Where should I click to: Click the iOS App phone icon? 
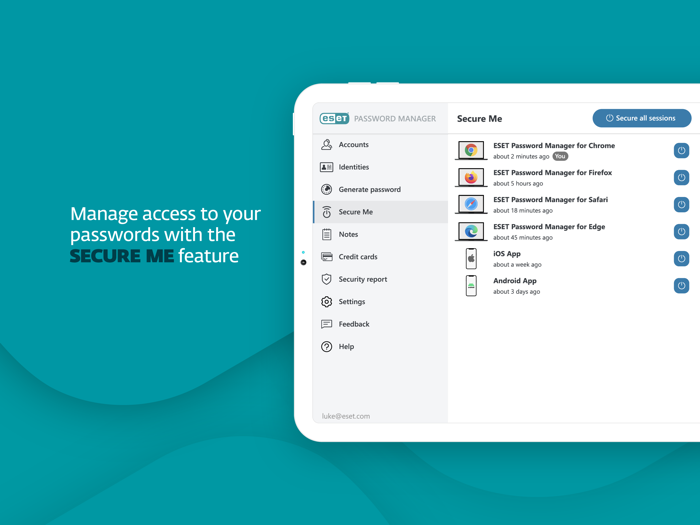[471, 258]
